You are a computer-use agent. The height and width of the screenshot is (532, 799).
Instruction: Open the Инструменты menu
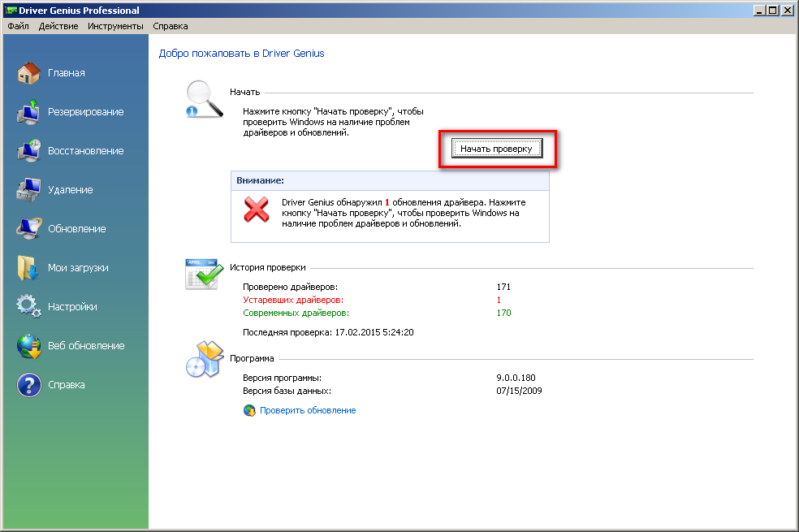tap(115, 26)
